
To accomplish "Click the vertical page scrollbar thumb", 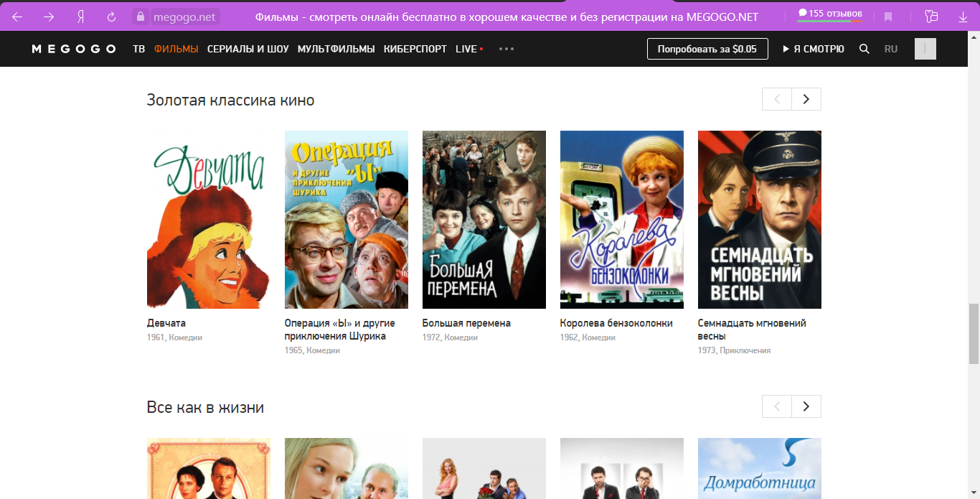I will tap(974, 334).
